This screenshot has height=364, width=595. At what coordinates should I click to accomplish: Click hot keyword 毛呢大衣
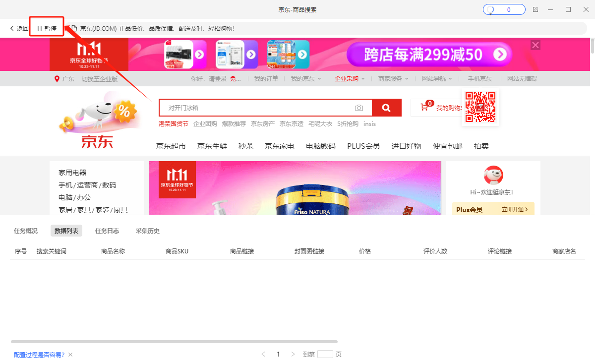click(320, 124)
